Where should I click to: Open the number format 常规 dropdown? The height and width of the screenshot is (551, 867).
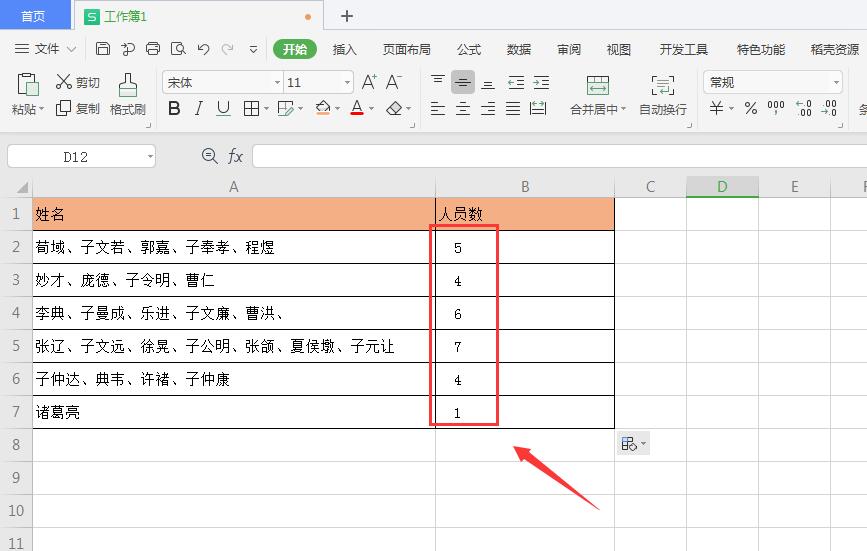click(x=836, y=82)
